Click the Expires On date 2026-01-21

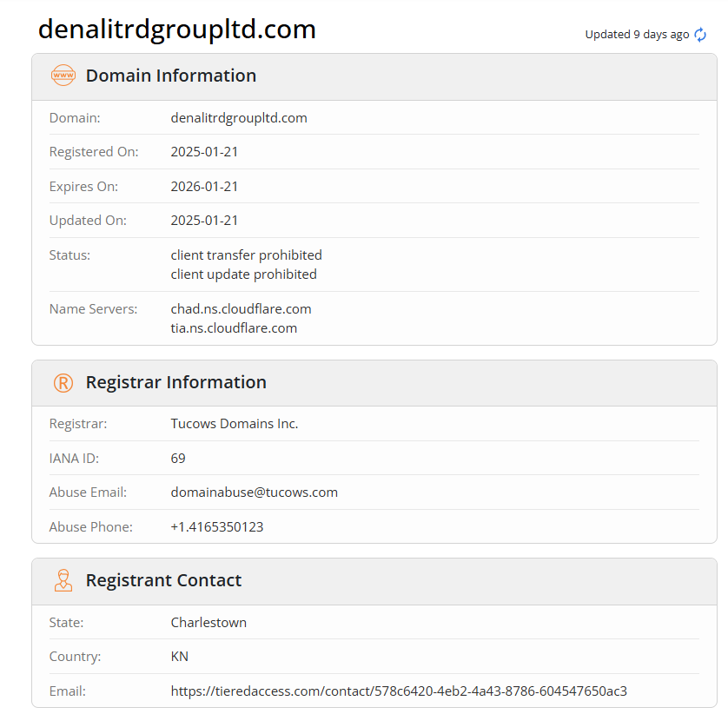point(204,187)
